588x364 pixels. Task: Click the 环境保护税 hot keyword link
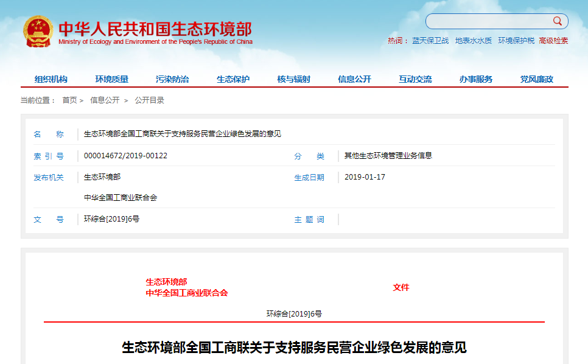[516, 41]
